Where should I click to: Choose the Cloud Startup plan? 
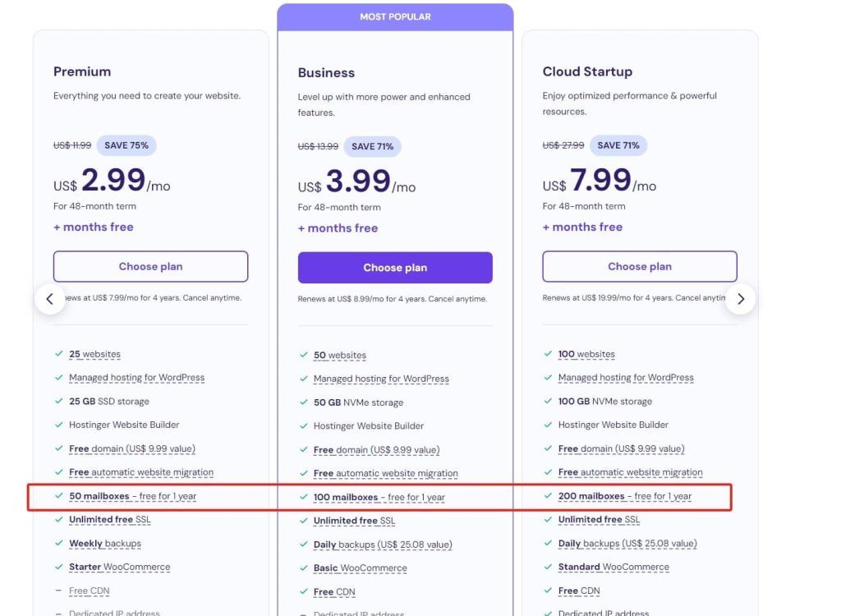tap(640, 266)
